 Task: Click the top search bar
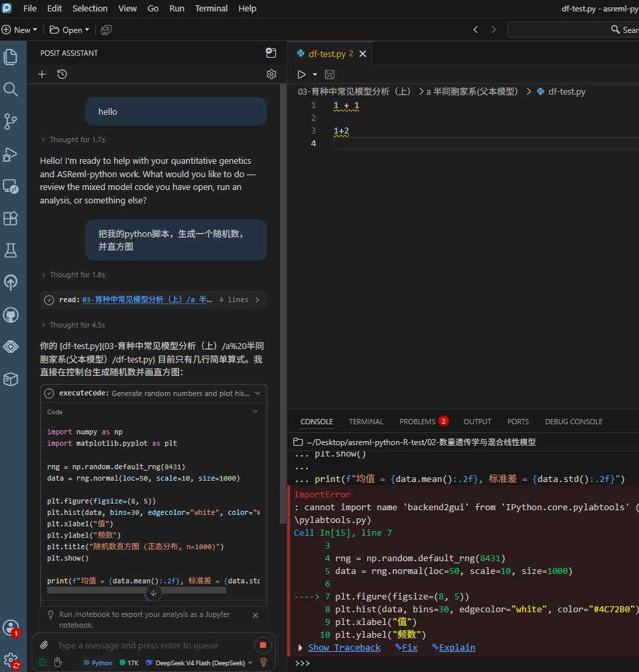tap(573, 30)
